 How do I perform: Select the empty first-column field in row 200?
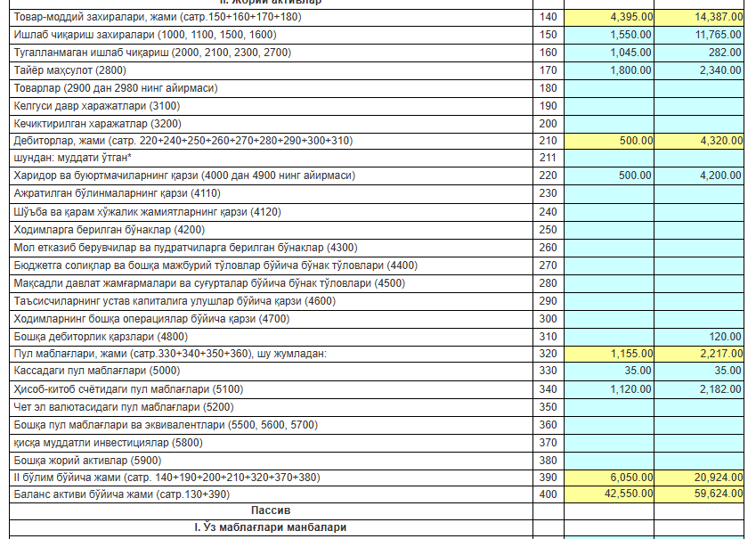pyautogui.click(x=609, y=124)
